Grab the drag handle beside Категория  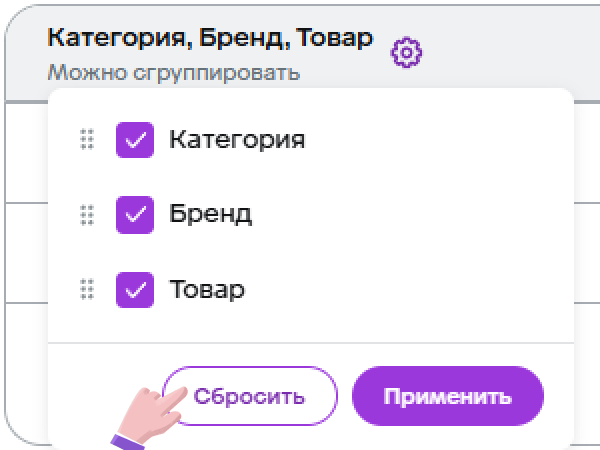(86, 140)
